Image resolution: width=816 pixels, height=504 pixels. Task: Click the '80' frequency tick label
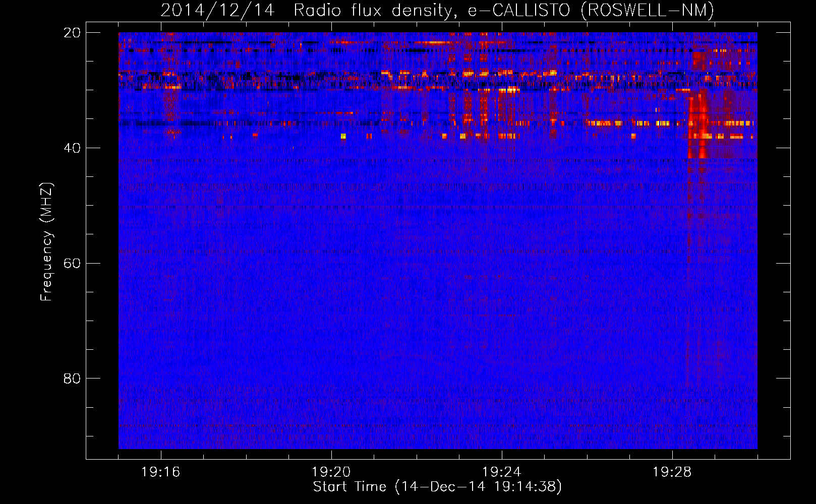pyautogui.click(x=72, y=379)
